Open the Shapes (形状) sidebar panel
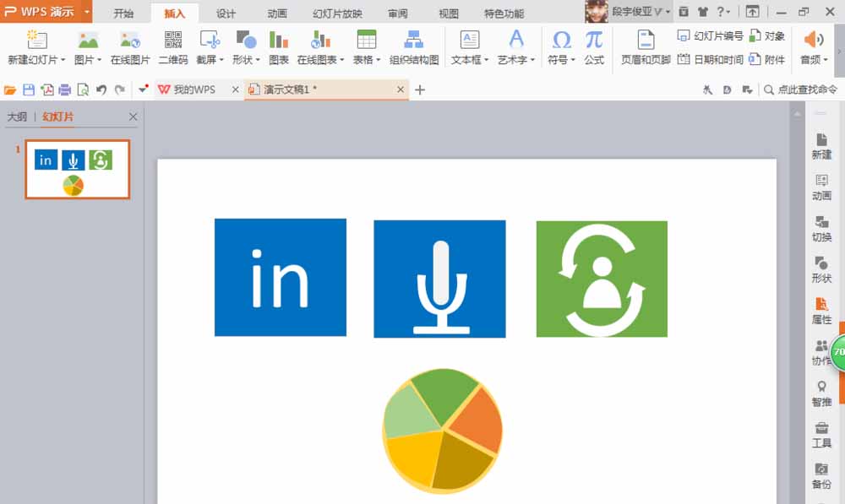This screenshot has width=845, height=504. pos(822,270)
